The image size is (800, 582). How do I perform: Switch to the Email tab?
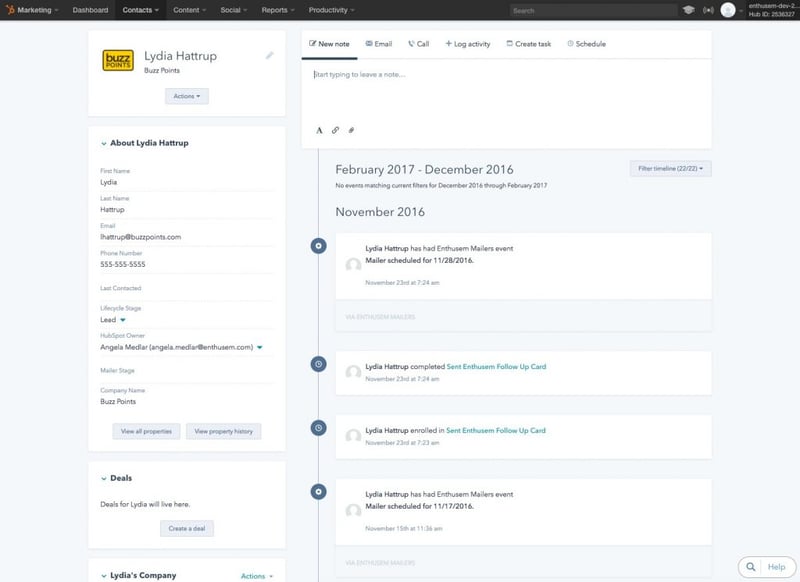click(x=379, y=44)
